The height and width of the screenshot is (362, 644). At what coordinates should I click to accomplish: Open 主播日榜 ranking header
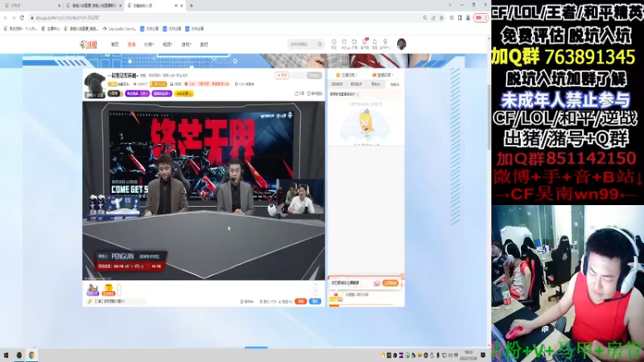click(346, 75)
